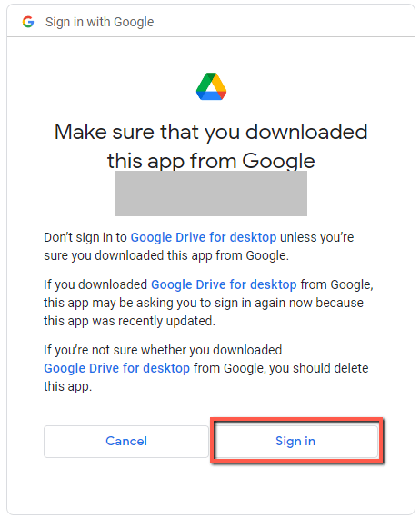The height and width of the screenshot is (518, 420).
Task: Open Google Drive for desktop link before 'from Google, you should delete'
Action: [x=117, y=368]
